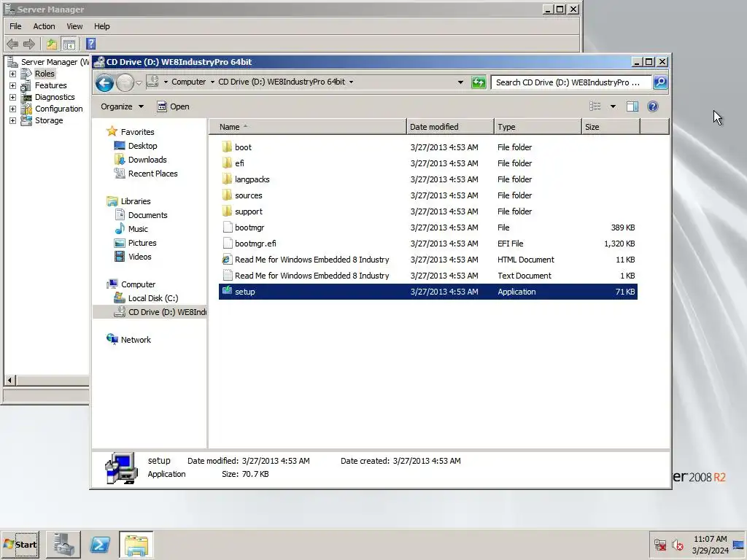Click the search magnifier icon in Explorer
747x560 pixels.
click(x=660, y=82)
